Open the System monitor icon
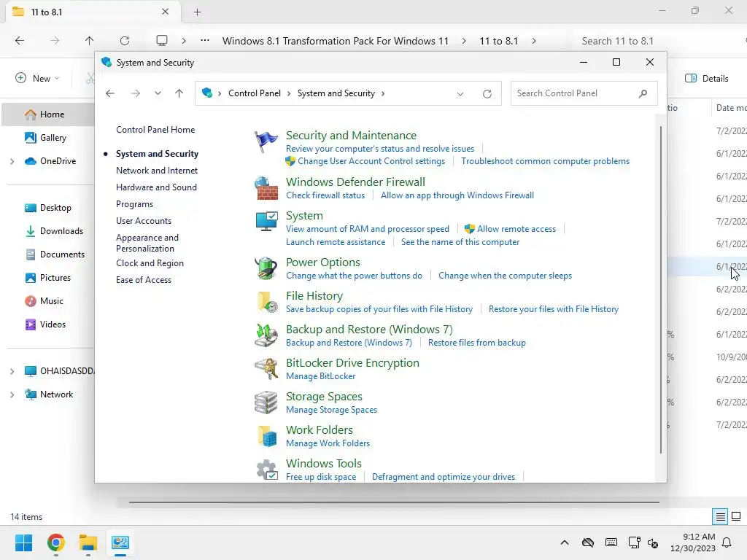 [x=266, y=222]
